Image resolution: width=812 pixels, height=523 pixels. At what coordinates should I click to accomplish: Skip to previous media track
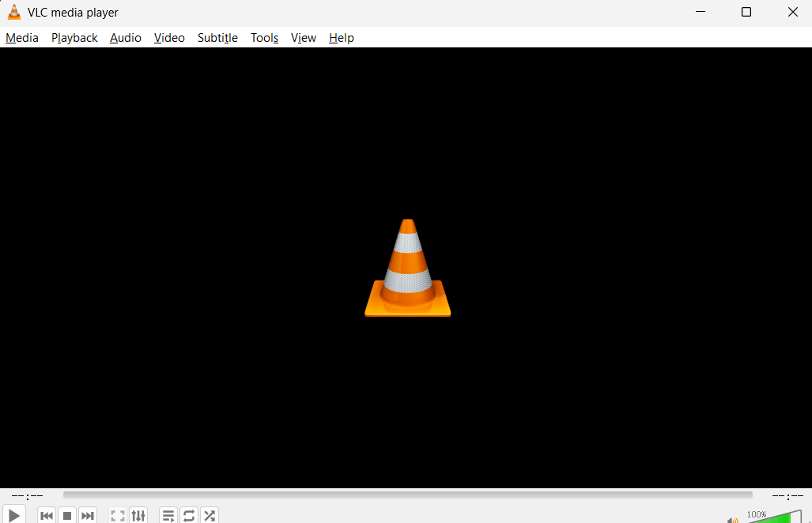click(47, 516)
